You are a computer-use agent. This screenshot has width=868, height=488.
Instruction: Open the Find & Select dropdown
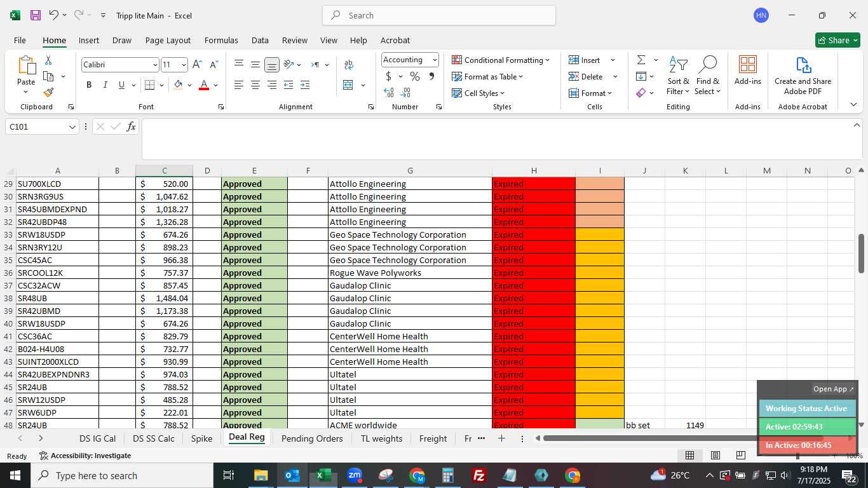708,75
